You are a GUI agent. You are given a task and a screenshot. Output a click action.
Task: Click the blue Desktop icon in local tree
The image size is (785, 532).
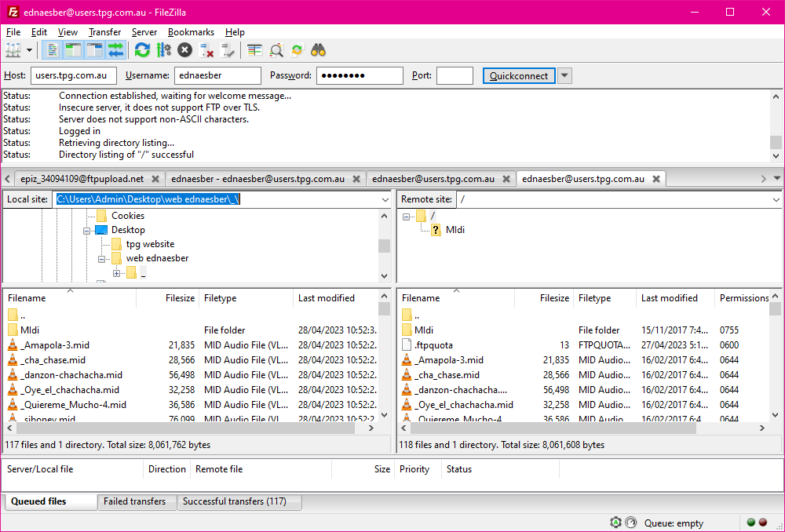click(x=101, y=230)
